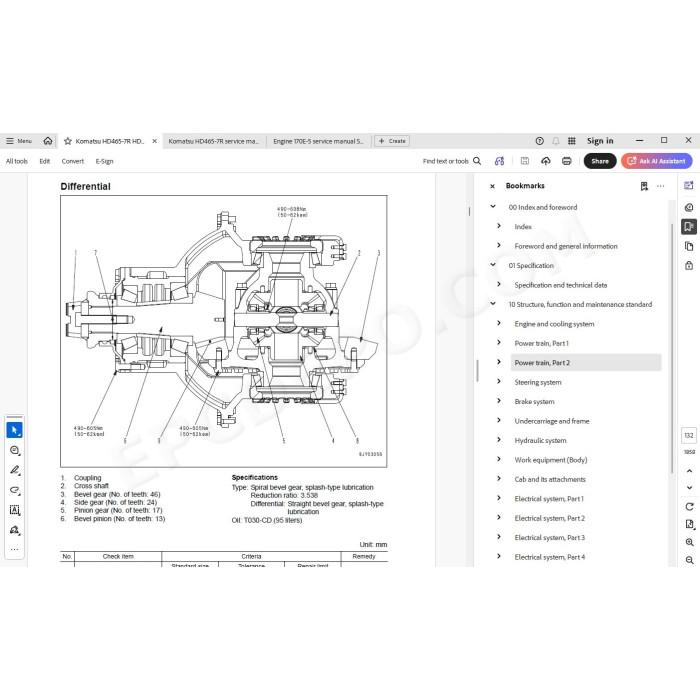
Task: Star the Komatsu HD465-7R document tab
Action: pyautogui.click(x=68, y=141)
